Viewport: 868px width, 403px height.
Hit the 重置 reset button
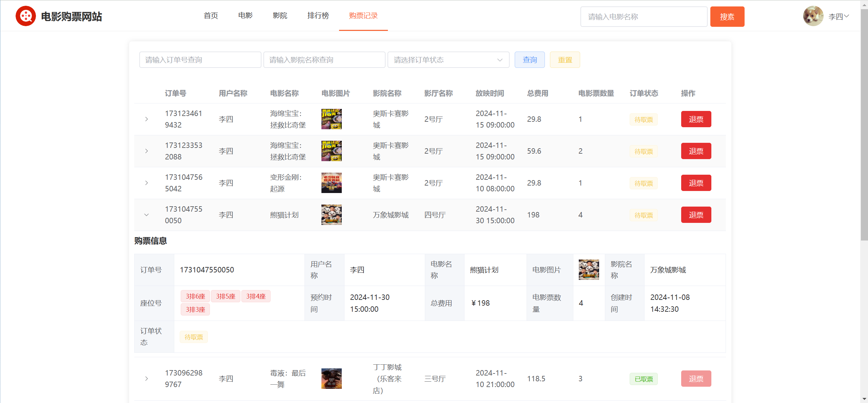click(565, 60)
